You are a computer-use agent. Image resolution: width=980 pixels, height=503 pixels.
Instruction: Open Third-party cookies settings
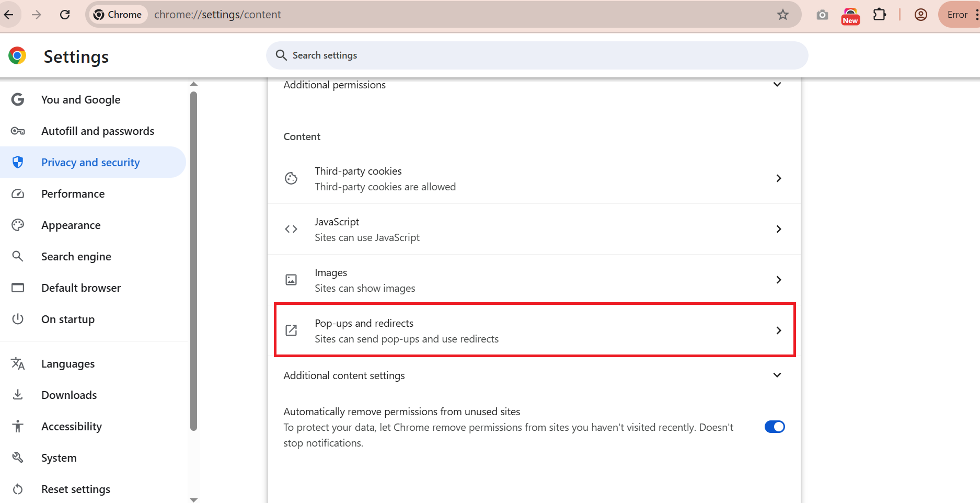point(533,179)
